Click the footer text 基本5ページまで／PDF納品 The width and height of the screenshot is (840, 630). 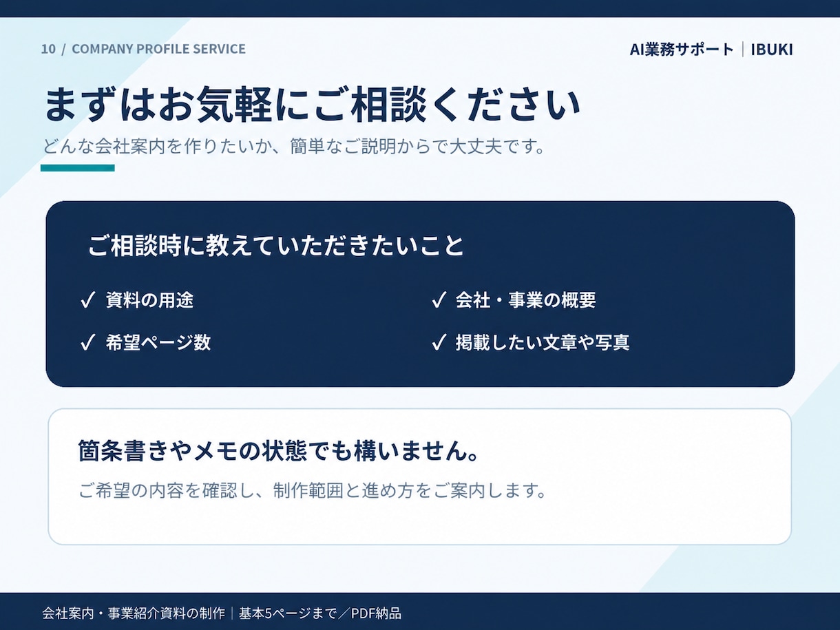[320, 613]
